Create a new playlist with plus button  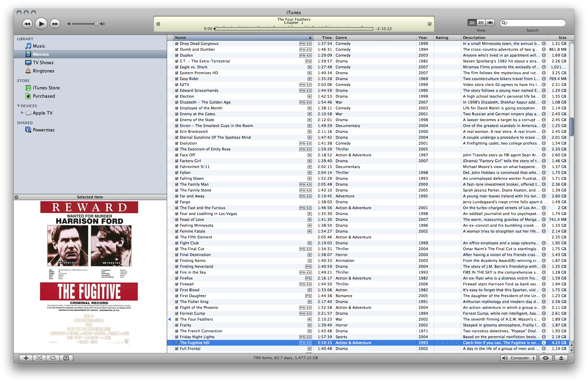coord(26,358)
